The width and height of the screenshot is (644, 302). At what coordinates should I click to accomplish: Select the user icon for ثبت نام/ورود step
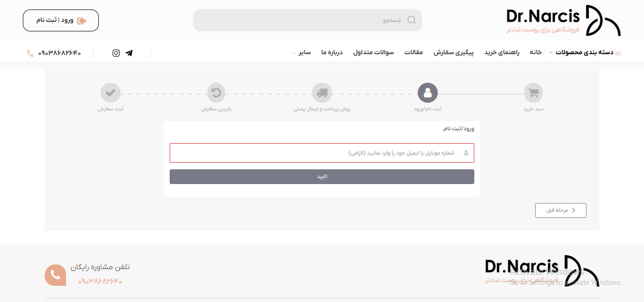(428, 93)
